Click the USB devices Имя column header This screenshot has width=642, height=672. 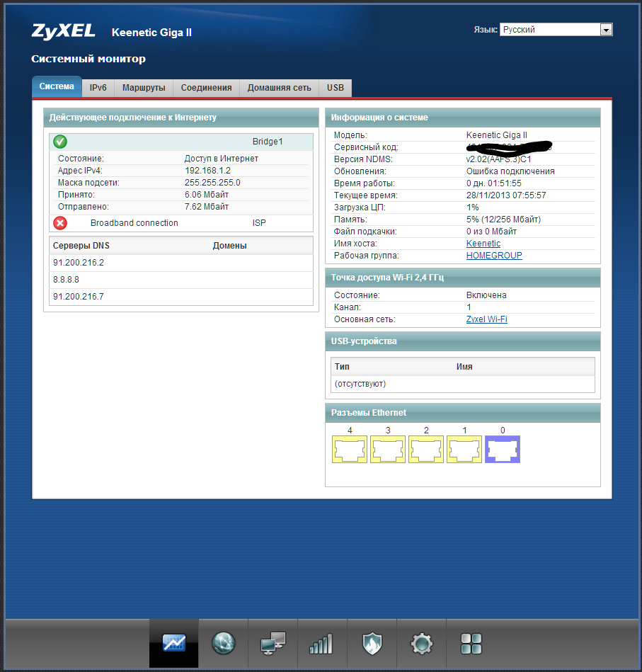point(465,366)
